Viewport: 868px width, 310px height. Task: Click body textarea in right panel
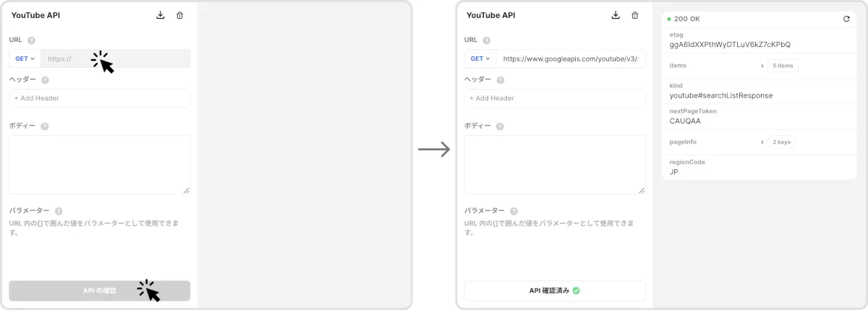click(x=555, y=165)
